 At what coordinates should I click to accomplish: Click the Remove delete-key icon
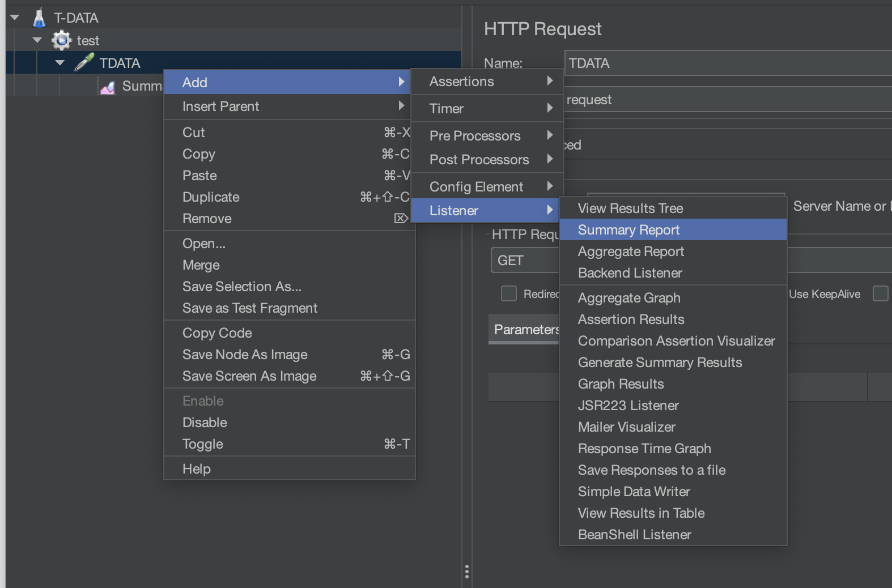401,219
